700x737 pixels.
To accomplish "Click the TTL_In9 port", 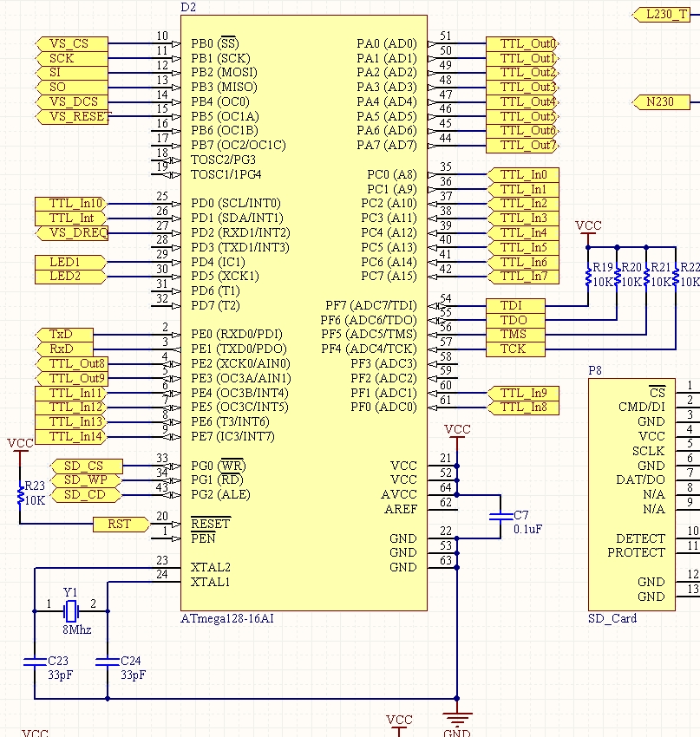I will pyautogui.click(x=523, y=393).
